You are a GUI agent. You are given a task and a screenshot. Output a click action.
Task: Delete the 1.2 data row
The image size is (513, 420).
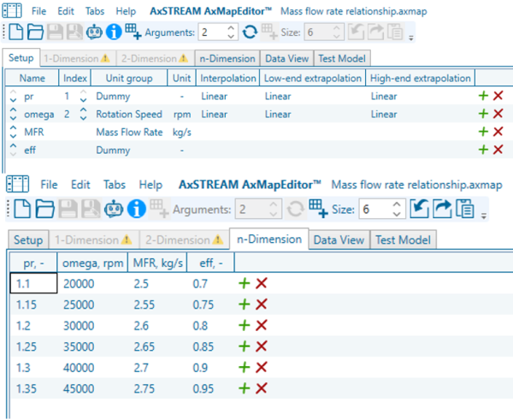click(262, 325)
